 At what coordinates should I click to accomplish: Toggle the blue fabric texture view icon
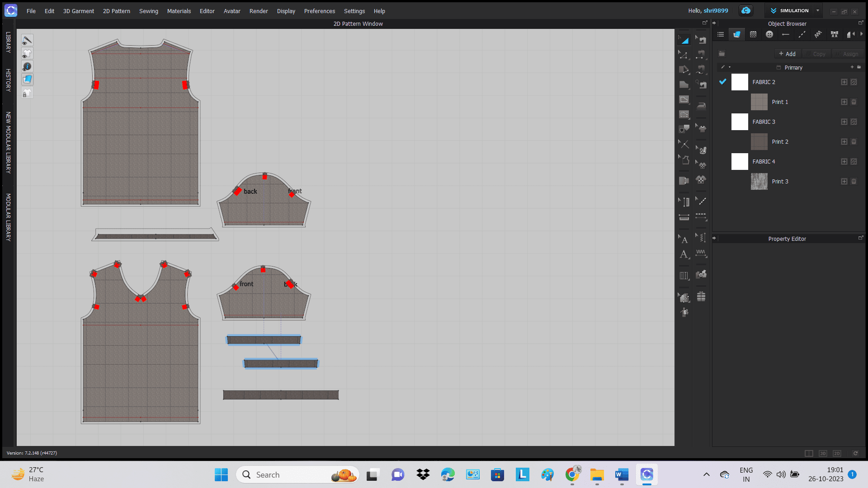[x=27, y=80]
